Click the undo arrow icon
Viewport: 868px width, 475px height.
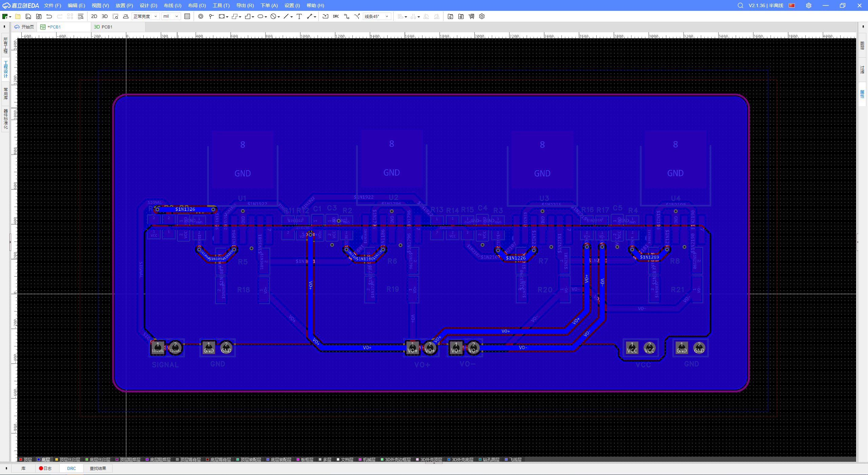pos(49,16)
